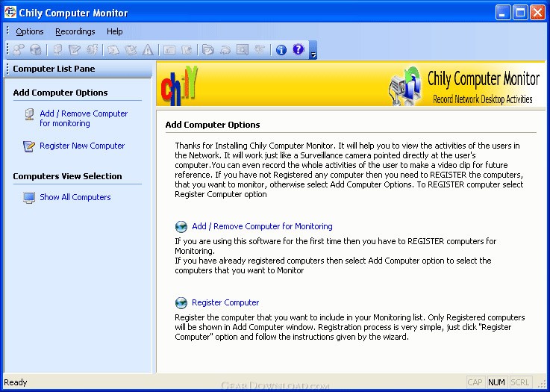Click the circular arrows refresh toolbar icon

225,50
